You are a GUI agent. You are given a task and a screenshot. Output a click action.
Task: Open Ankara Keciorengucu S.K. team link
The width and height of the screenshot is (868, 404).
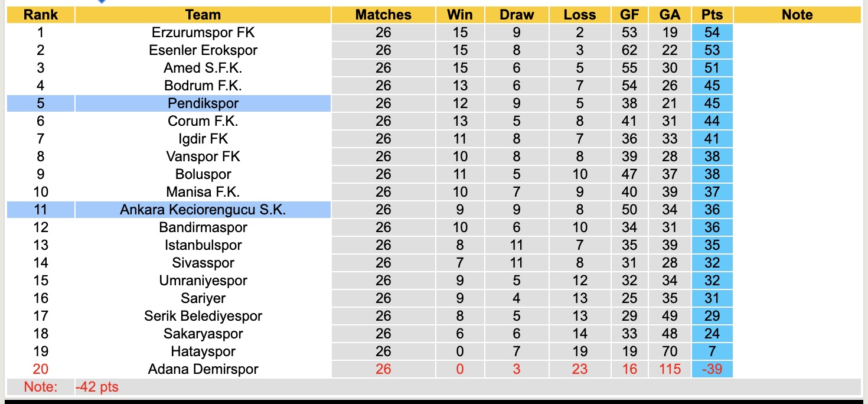(203, 210)
